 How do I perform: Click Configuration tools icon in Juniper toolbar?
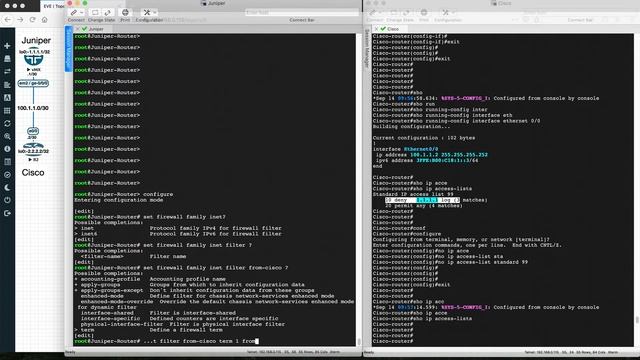coord(147,13)
